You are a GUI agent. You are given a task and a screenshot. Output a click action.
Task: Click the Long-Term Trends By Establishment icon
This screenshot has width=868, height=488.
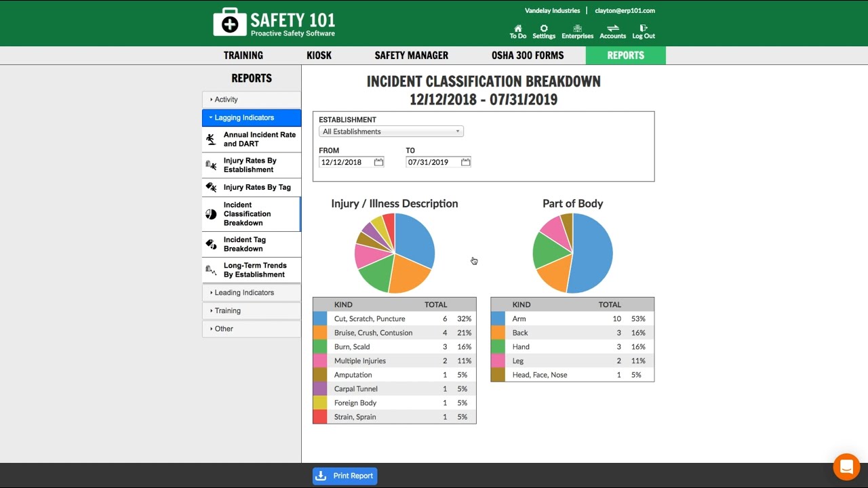[211, 270]
